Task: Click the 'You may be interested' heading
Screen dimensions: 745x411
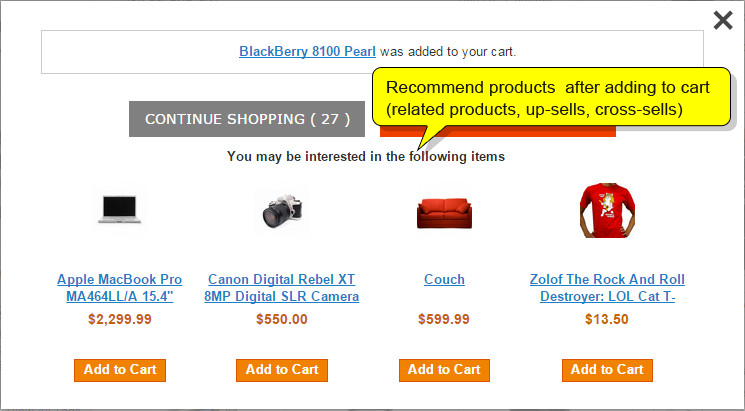Action: pos(366,156)
